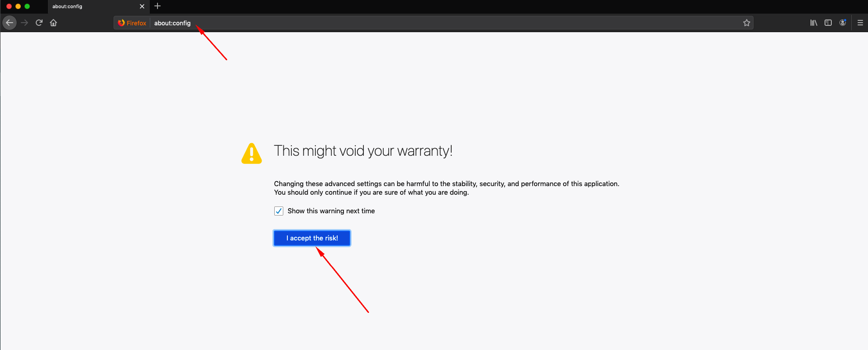
Task: Click the text about advanced settings harm
Action: click(447, 184)
